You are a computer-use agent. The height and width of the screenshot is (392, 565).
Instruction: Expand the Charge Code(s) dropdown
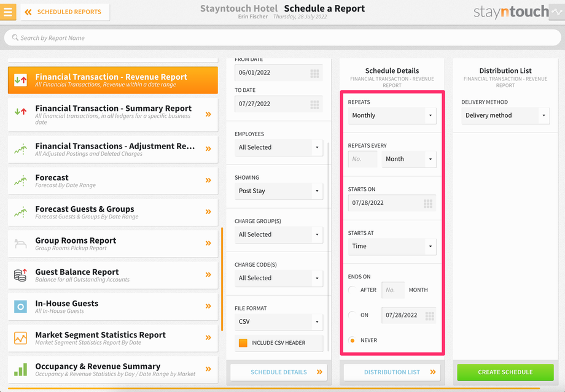tap(279, 278)
